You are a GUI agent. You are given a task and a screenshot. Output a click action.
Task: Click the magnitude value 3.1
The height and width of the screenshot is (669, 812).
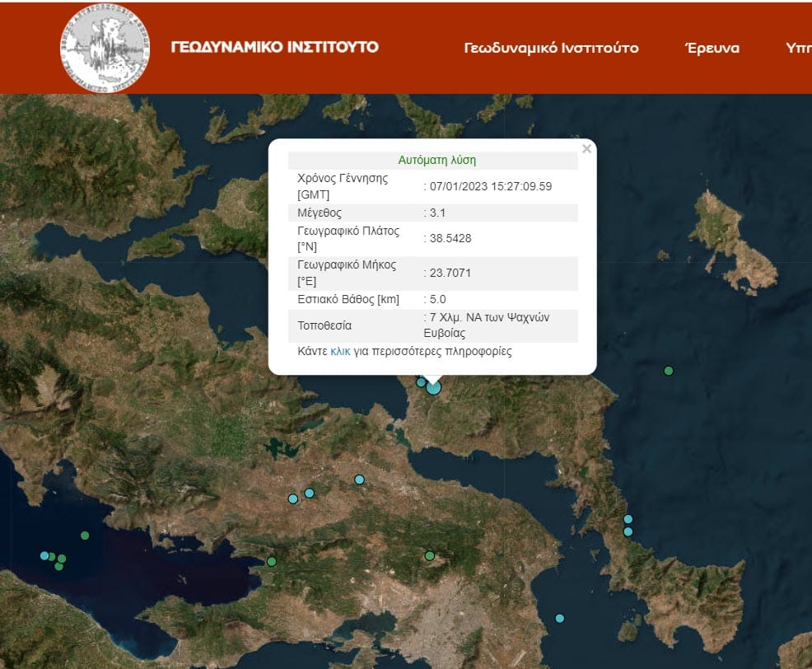(x=437, y=213)
